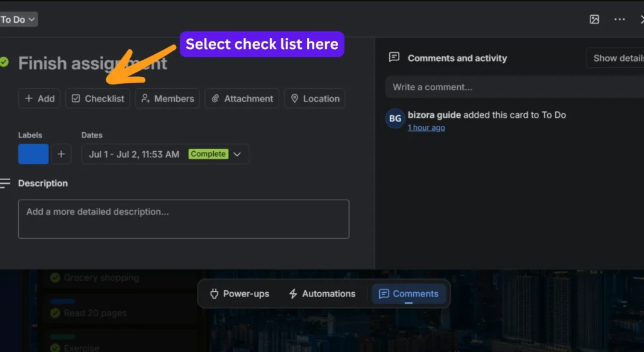The width and height of the screenshot is (644, 352).
Task: Toggle Grocery shopping card checkmark on board
Action: pos(55,278)
